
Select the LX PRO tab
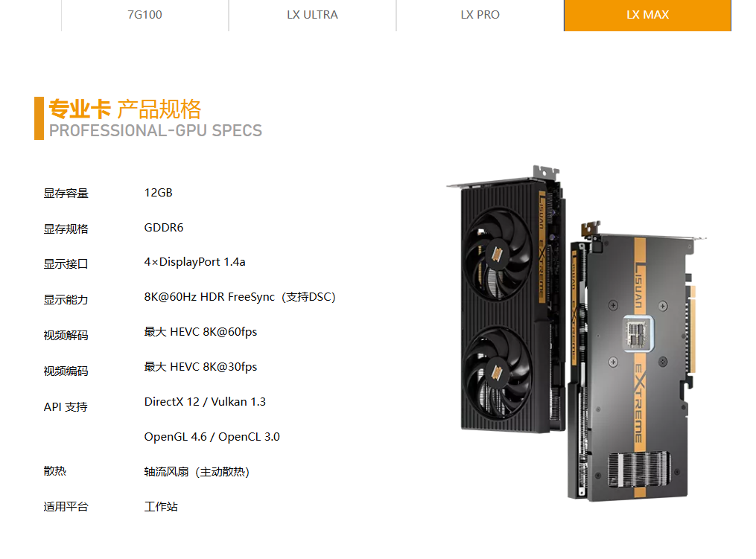[480, 15]
